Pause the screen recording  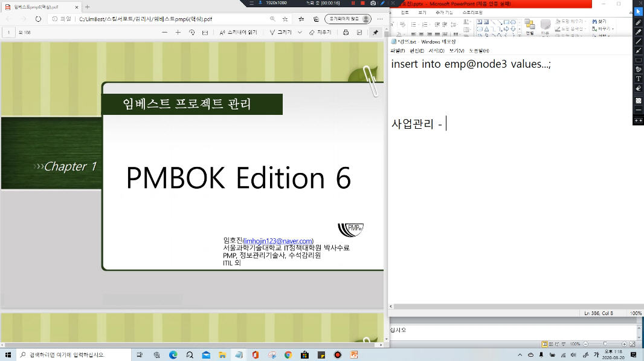click(353, 3)
